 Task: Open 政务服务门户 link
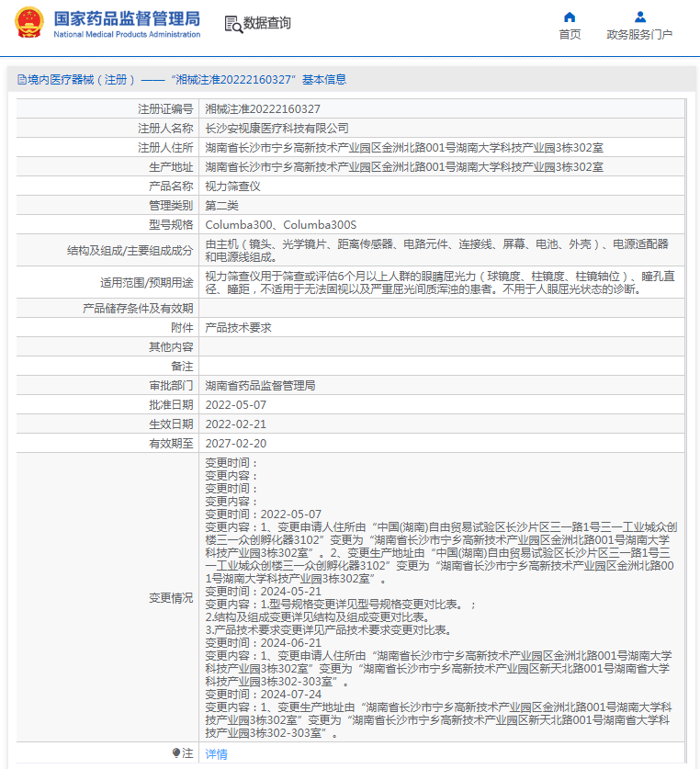[x=639, y=34]
